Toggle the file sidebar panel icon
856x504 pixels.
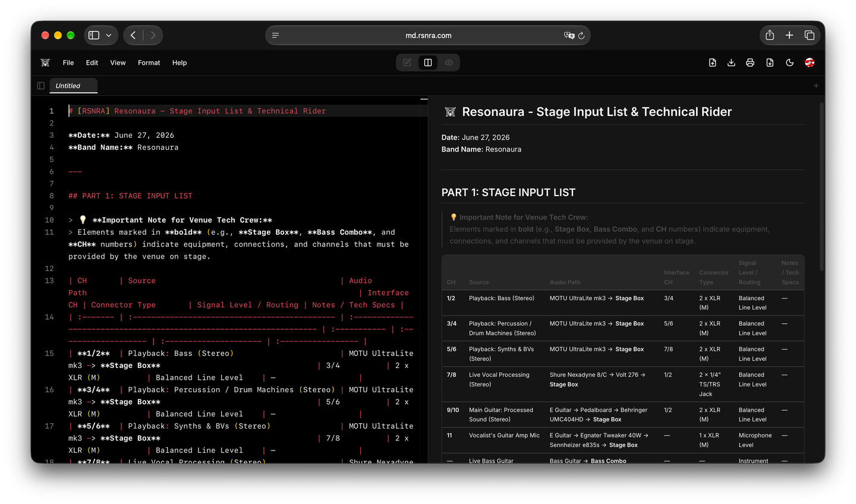pos(40,86)
